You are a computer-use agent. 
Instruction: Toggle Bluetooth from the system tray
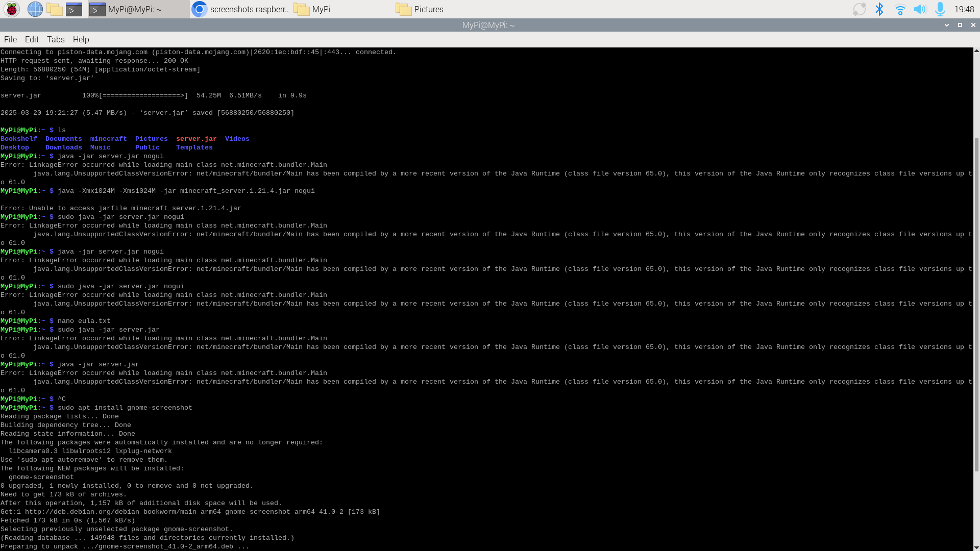point(879,9)
